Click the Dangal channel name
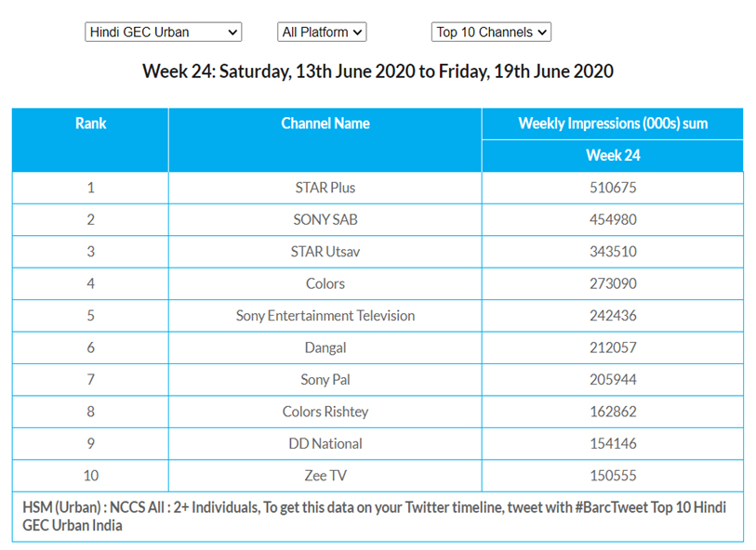The height and width of the screenshot is (550, 756). coord(325,347)
